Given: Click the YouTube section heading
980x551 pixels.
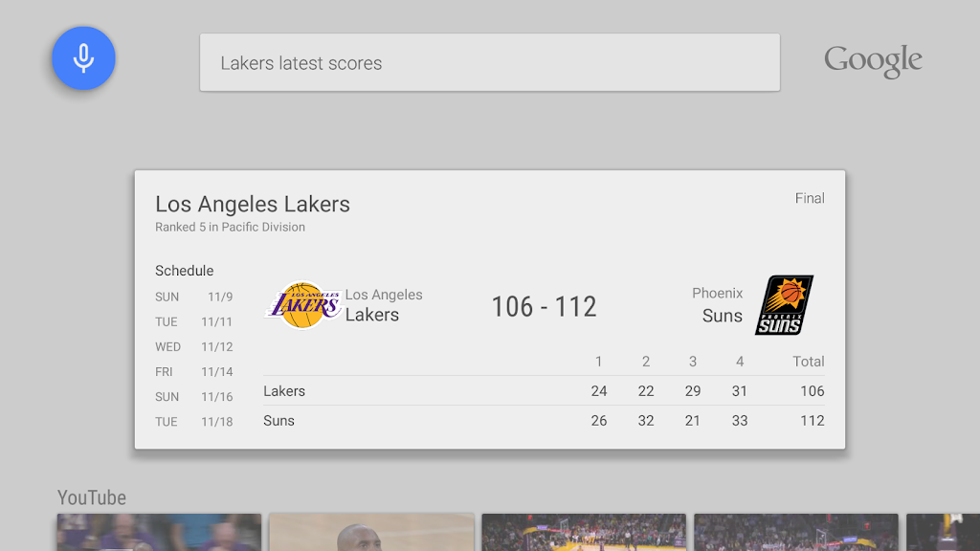Looking at the screenshot, I should (92, 497).
